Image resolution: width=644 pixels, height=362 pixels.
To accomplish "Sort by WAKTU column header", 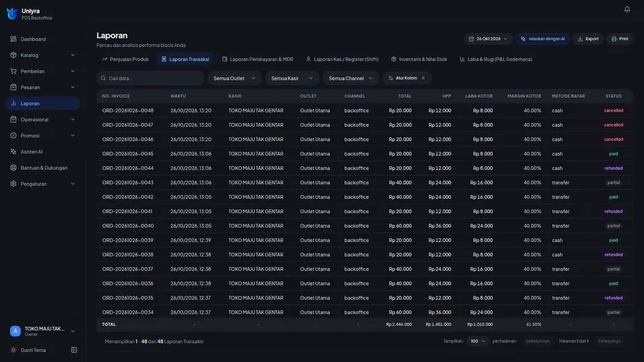I will [x=178, y=96].
